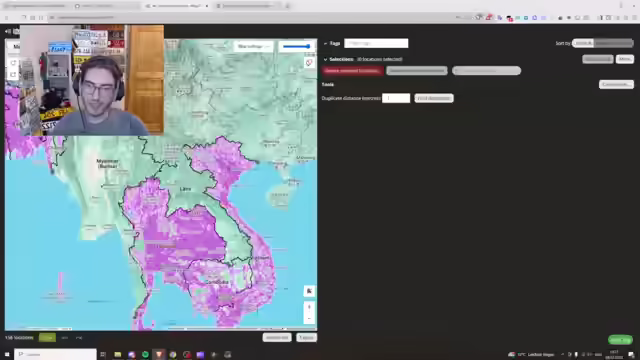
Task: Click the green button beside location count
Action: pos(47,338)
